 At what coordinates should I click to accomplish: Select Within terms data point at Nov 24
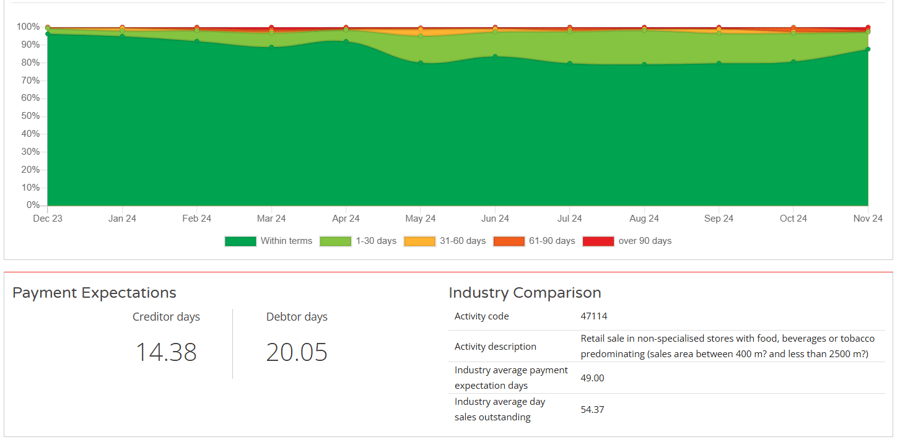click(x=867, y=49)
